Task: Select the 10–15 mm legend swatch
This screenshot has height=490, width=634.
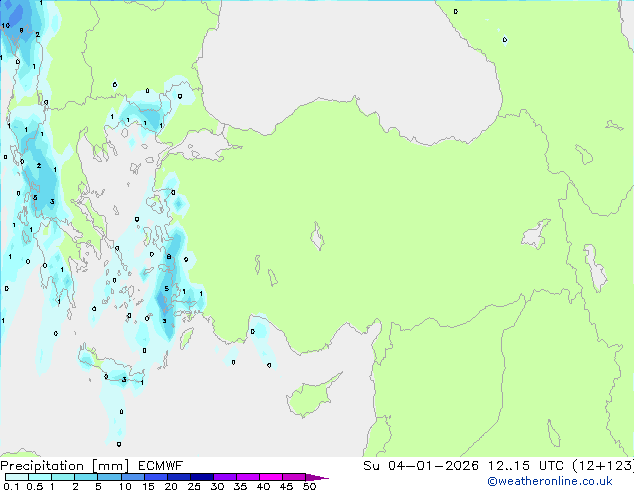Action: tap(133, 477)
